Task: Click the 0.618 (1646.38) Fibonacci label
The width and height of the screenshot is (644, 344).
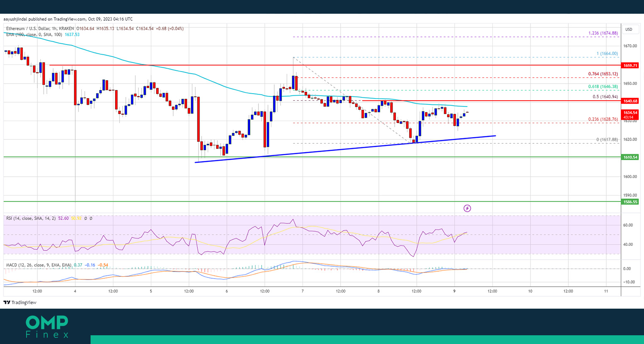Action: tap(603, 87)
